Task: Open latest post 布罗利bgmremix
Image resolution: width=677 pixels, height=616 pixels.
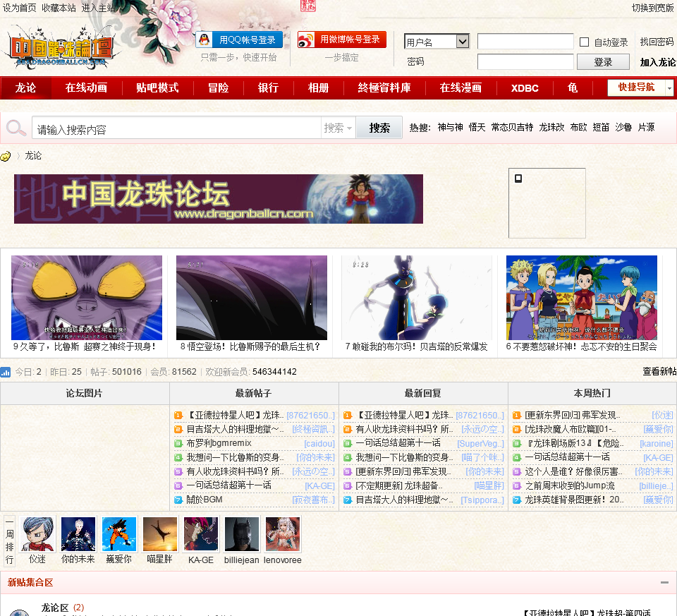Action: (219, 443)
